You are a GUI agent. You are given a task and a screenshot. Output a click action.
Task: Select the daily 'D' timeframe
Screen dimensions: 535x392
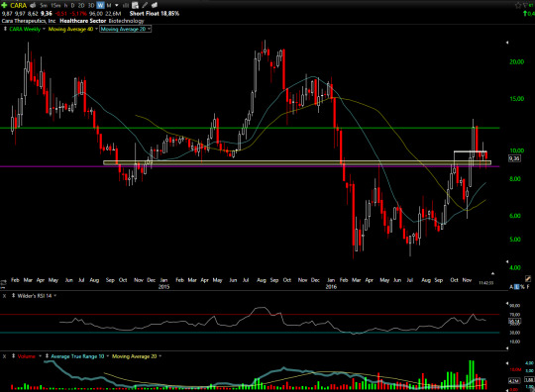coord(72,6)
